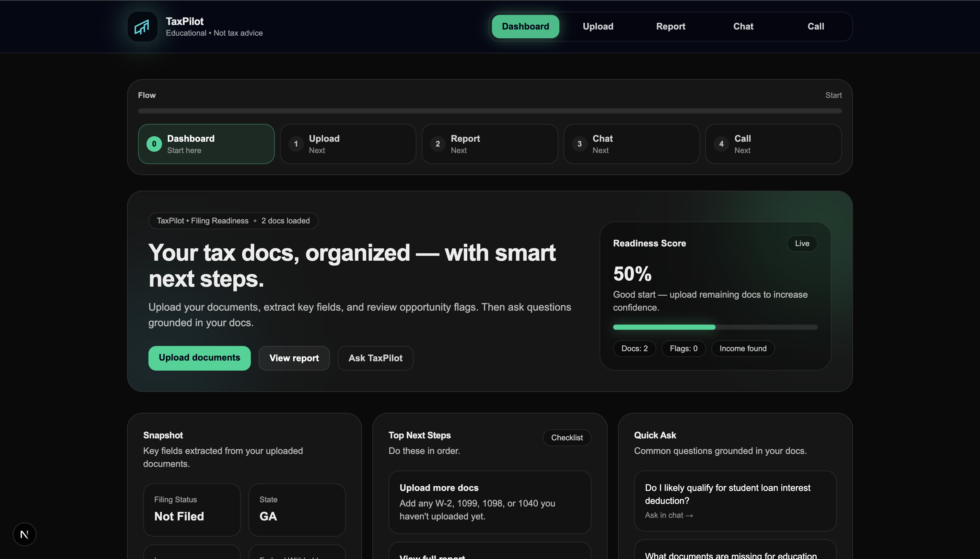Click the TaxPilot logo icon
Viewport: 980px width, 559px height.
pos(142,27)
